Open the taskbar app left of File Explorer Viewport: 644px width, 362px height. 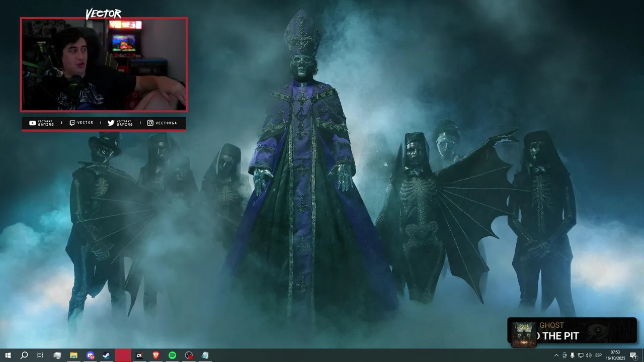pyautogui.click(x=57, y=355)
